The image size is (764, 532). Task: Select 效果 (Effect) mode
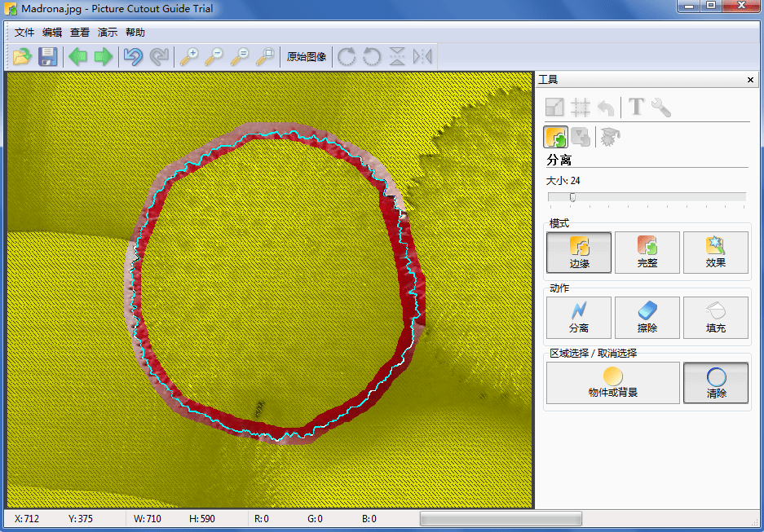click(x=715, y=253)
